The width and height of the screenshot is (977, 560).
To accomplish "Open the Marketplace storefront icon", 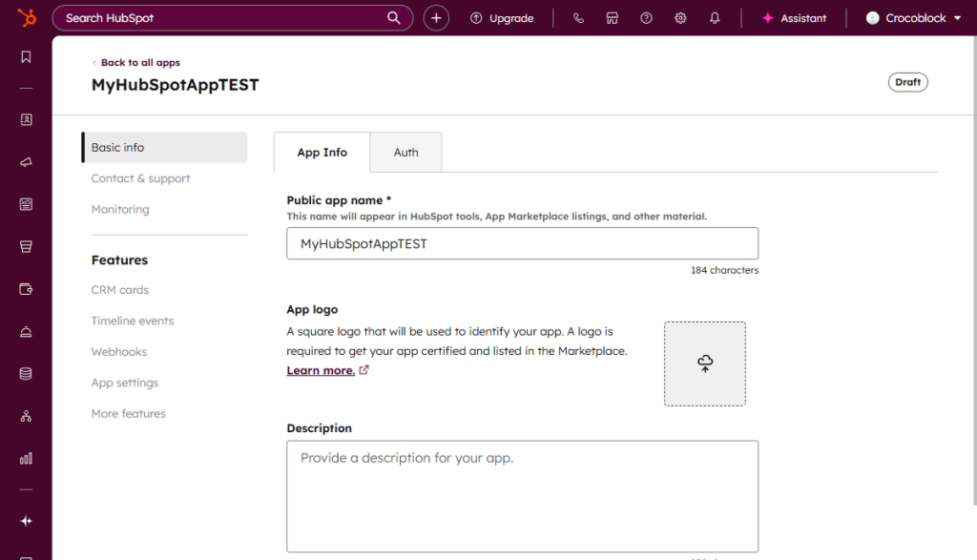I will (612, 18).
